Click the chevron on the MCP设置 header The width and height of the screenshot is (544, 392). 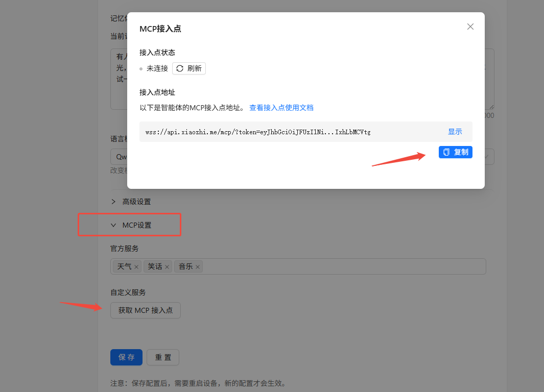coord(113,225)
